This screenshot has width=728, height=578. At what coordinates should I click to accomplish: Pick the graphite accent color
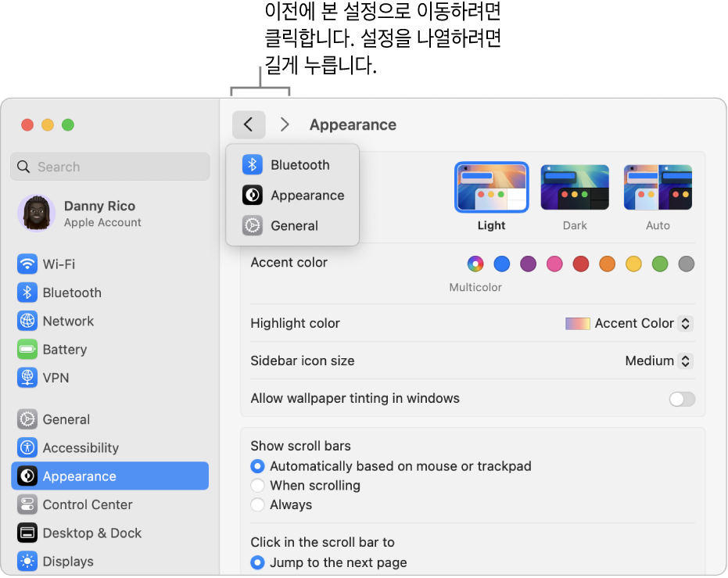click(x=687, y=264)
